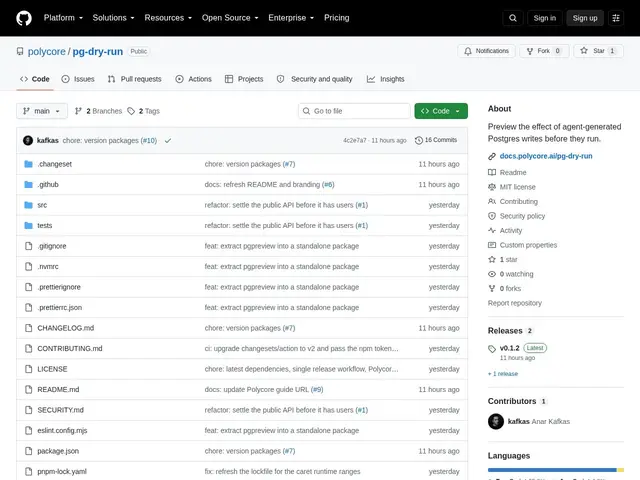Image resolution: width=640 pixels, height=480 pixels.
Task: Click the package.json file icon
Action: 29,451
